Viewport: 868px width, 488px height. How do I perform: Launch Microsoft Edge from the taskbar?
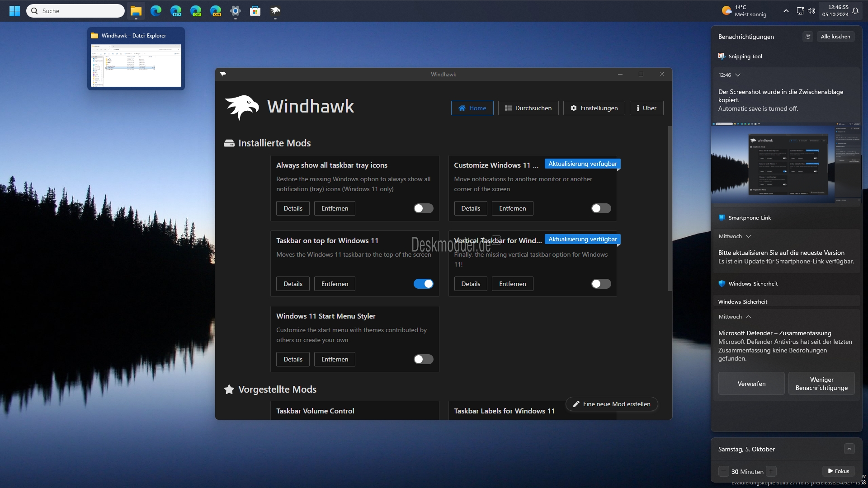click(x=156, y=11)
